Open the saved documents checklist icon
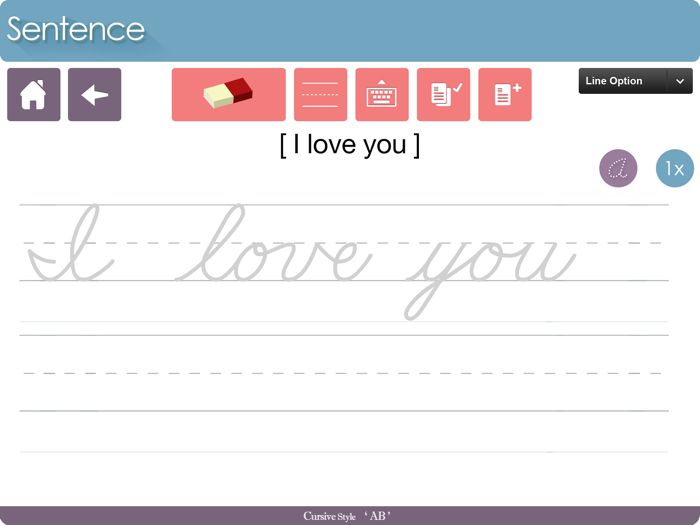This screenshot has width=700, height=525. pyautogui.click(x=443, y=94)
